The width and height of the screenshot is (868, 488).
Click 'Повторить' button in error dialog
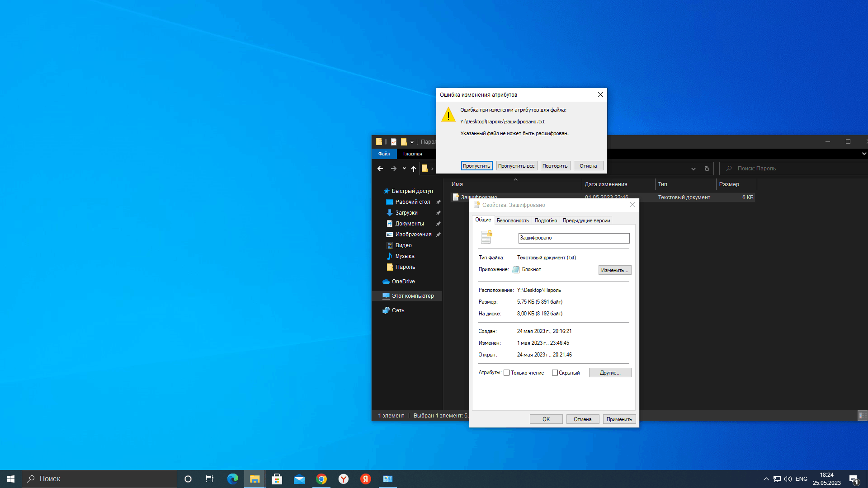(554, 166)
